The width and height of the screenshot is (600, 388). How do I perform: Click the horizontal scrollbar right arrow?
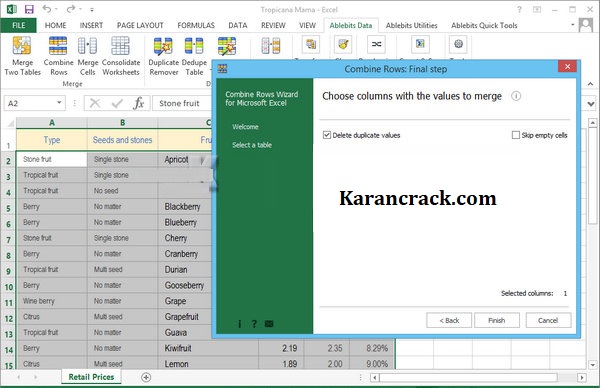(x=582, y=378)
